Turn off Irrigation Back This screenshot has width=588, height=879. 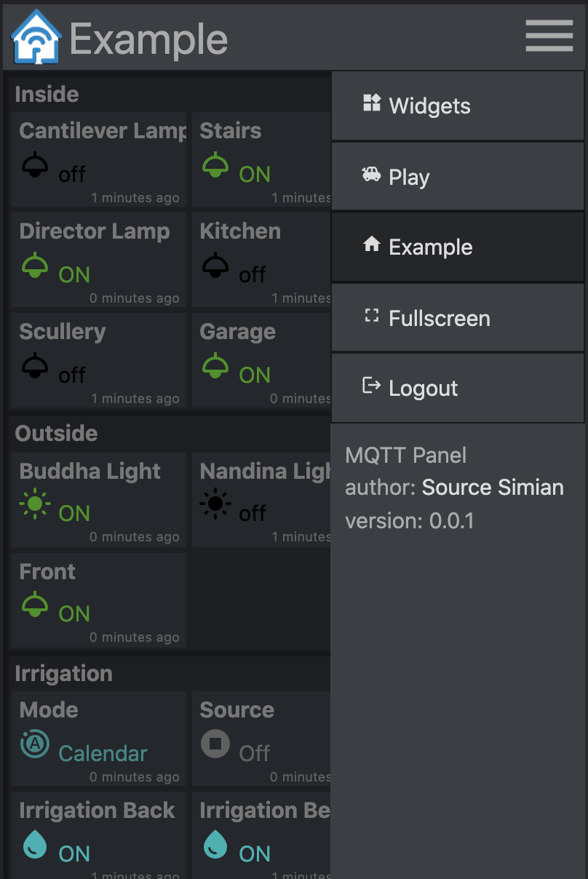tap(35, 846)
